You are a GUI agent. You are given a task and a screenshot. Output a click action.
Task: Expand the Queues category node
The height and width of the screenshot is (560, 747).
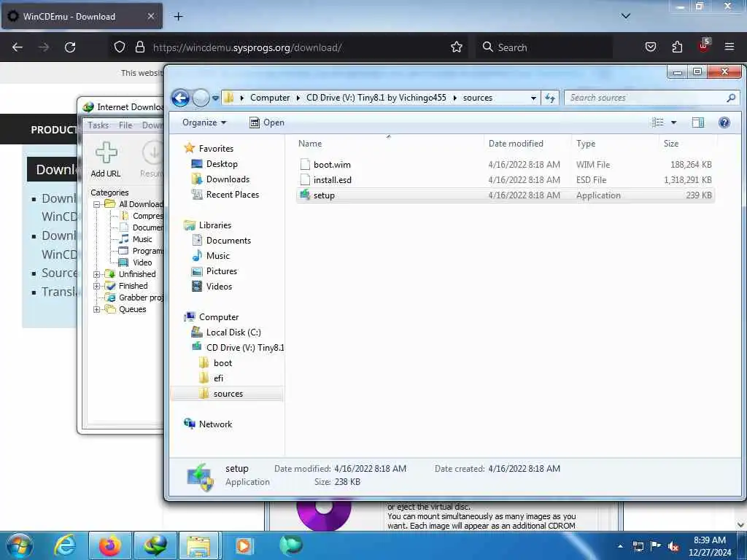point(97,309)
